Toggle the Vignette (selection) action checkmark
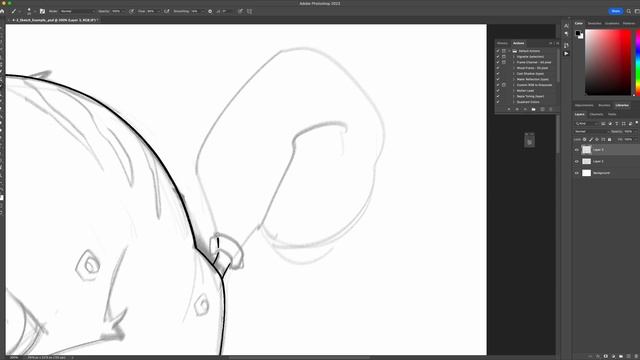640x360 pixels. (498, 57)
